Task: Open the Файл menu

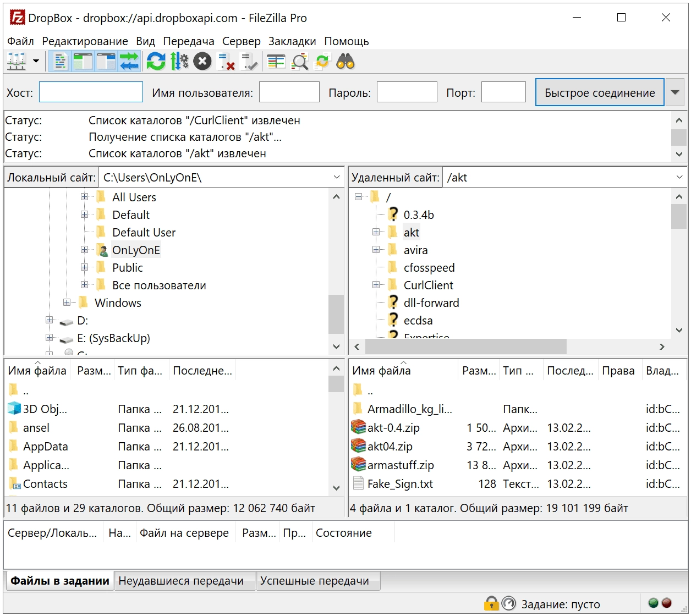Action: (20, 41)
